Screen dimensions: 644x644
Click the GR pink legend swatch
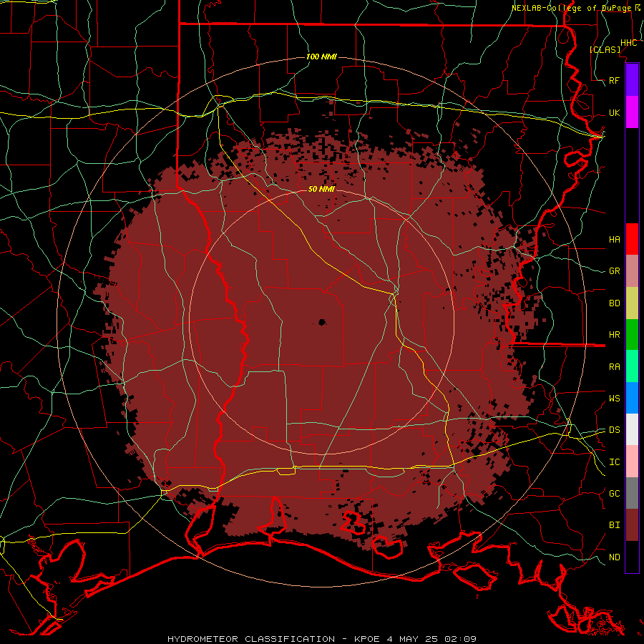click(x=632, y=271)
